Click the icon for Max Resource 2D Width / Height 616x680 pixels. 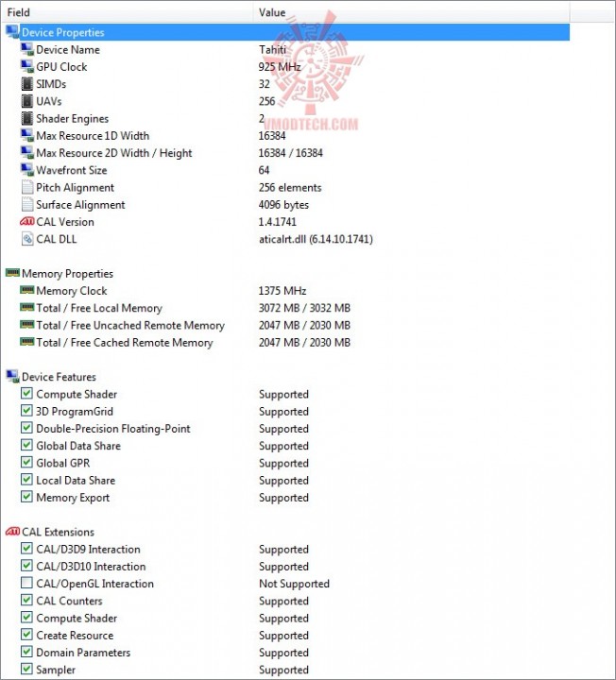[26, 153]
